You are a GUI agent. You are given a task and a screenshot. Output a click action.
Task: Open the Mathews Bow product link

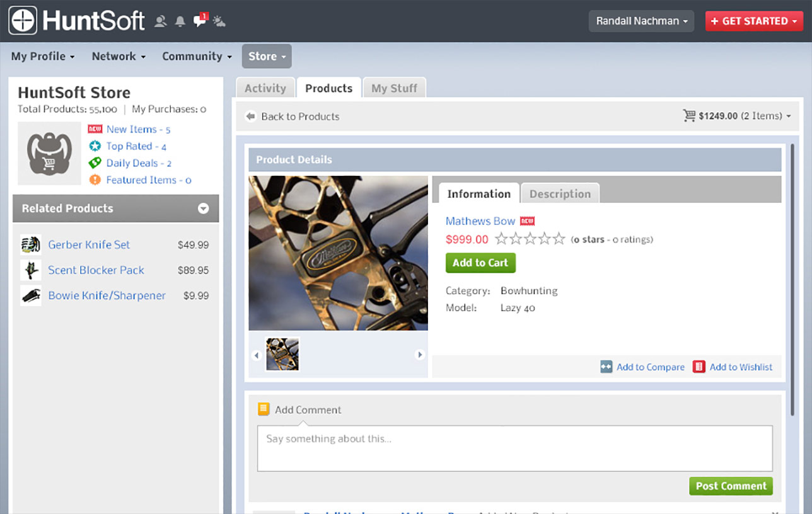pyautogui.click(x=480, y=221)
